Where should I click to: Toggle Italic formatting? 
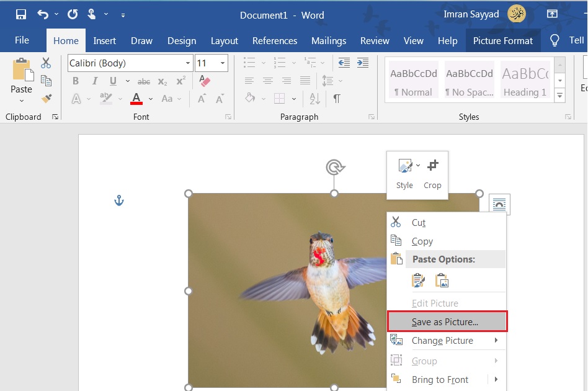click(x=95, y=81)
